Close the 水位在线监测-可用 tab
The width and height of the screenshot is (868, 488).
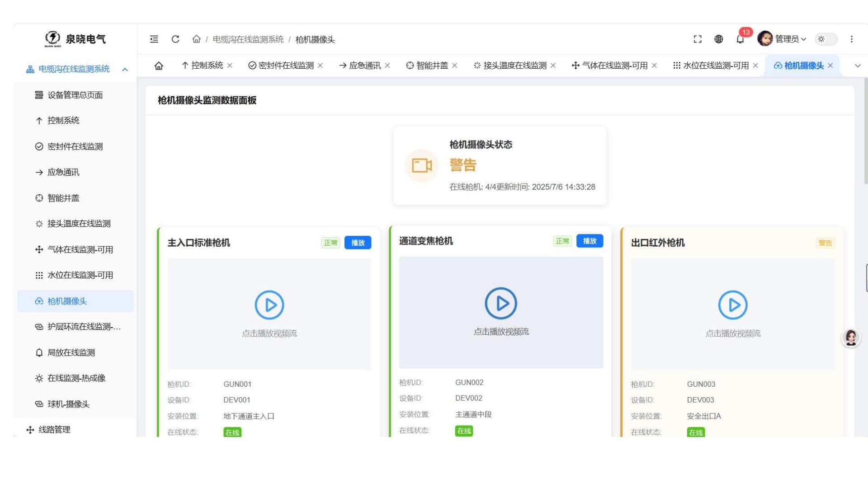coord(755,66)
